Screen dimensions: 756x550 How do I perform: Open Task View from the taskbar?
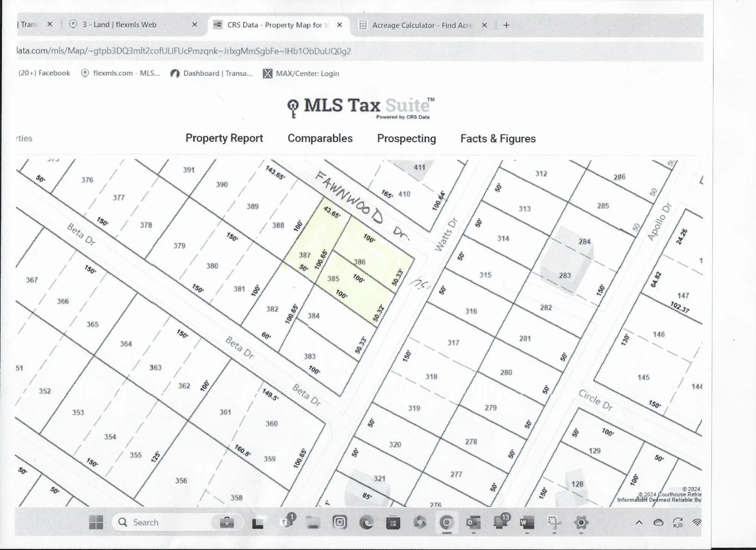point(258,523)
